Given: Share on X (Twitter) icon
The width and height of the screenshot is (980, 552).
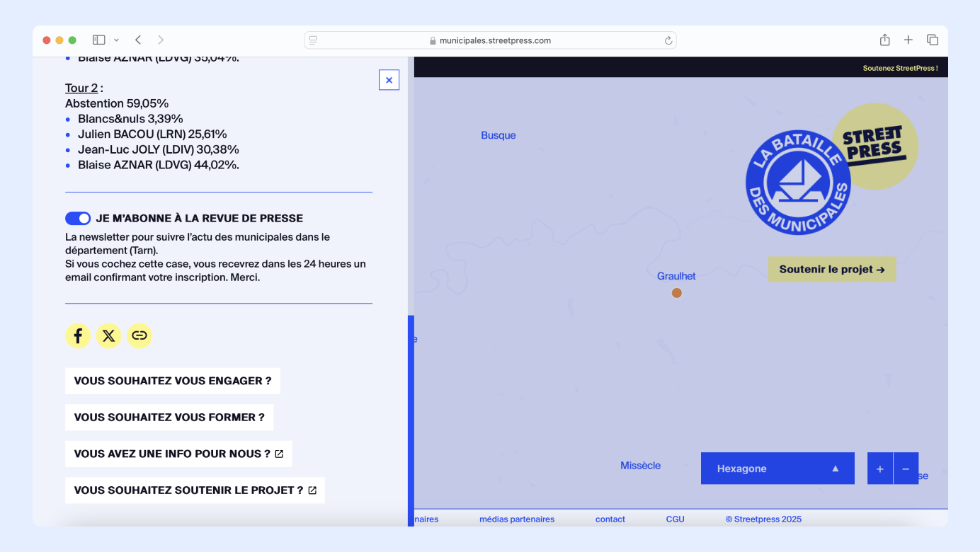Looking at the screenshot, I should (x=108, y=335).
